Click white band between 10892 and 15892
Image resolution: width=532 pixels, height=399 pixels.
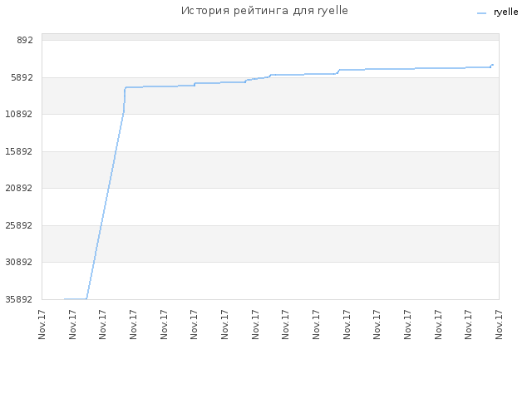pos(270,133)
